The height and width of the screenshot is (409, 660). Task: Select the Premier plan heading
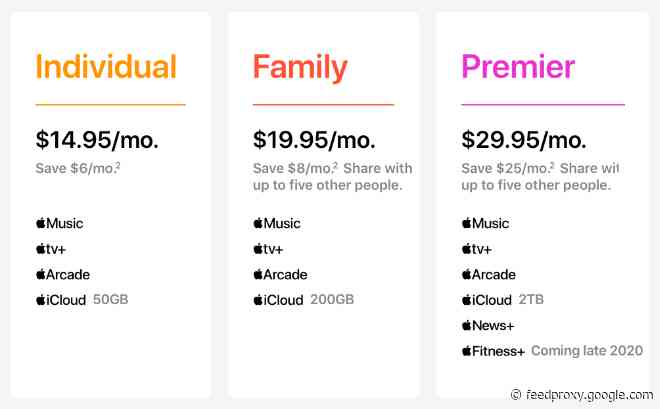click(517, 67)
